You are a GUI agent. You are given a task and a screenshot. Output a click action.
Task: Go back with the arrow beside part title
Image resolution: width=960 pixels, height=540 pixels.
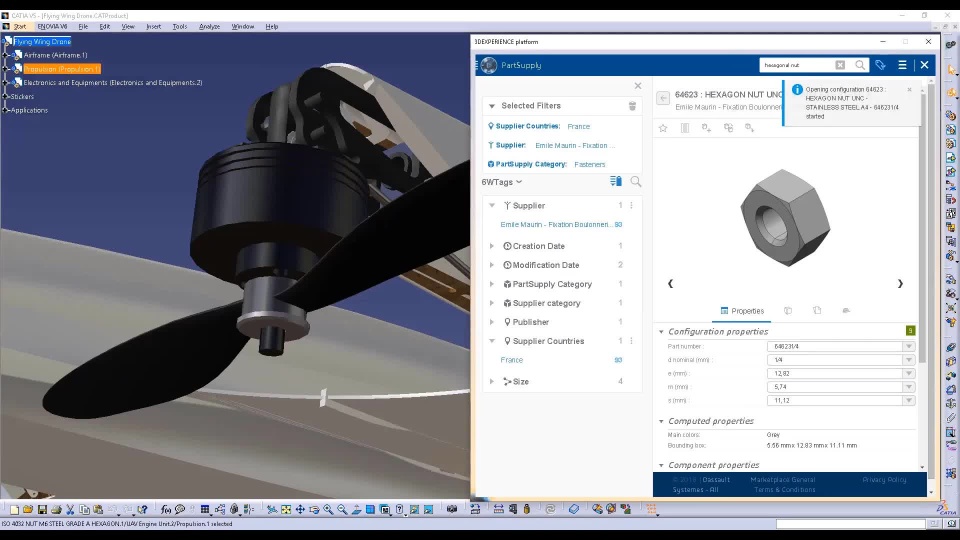point(663,98)
